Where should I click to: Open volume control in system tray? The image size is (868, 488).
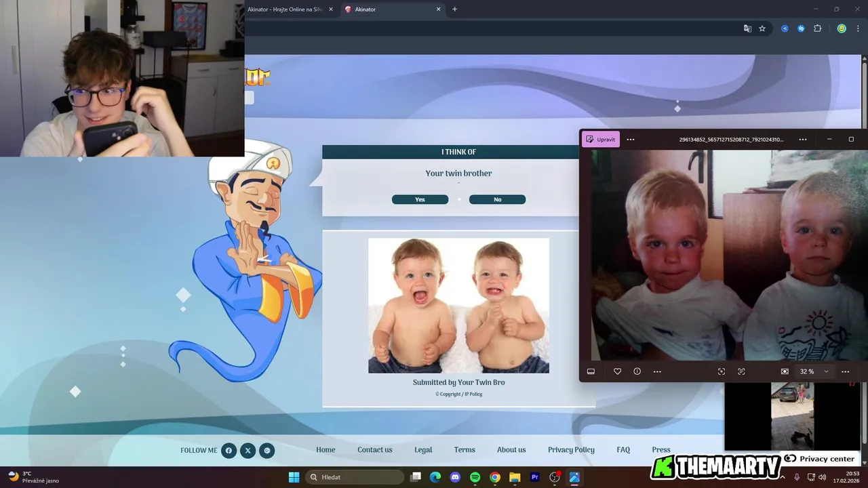click(822, 477)
